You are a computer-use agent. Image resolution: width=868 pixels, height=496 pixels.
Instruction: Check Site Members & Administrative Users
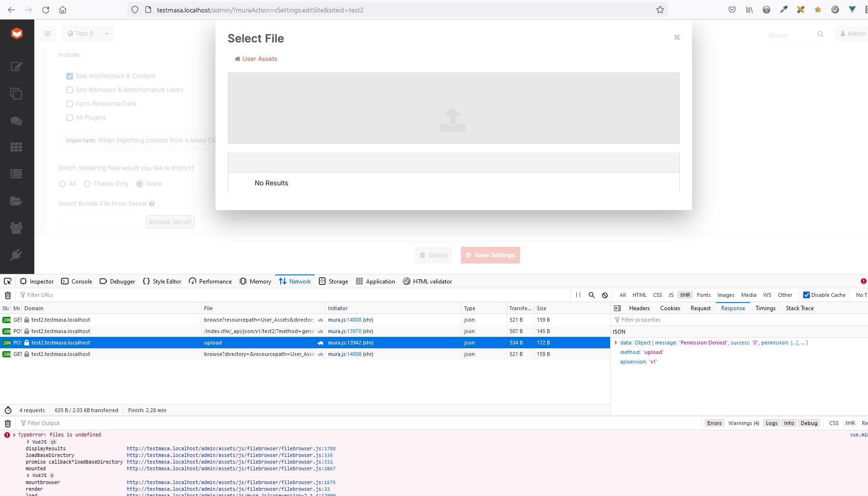click(x=70, y=90)
